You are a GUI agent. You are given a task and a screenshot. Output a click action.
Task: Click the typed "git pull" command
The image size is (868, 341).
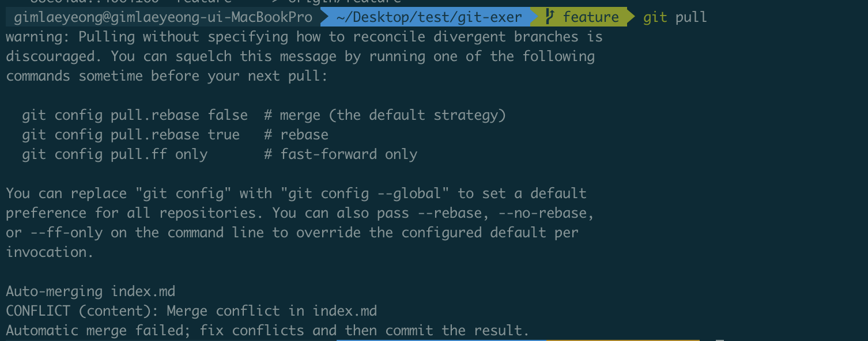coord(675,17)
